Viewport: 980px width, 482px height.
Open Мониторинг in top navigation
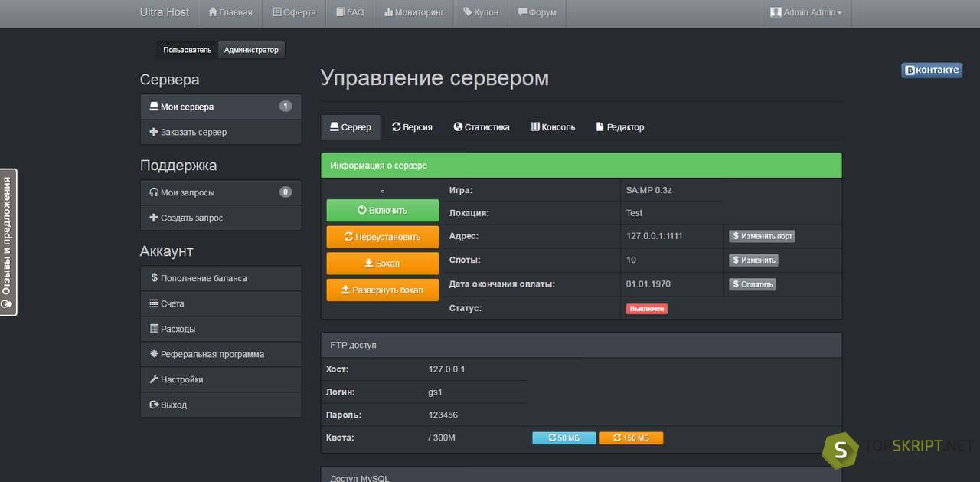[413, 13]
